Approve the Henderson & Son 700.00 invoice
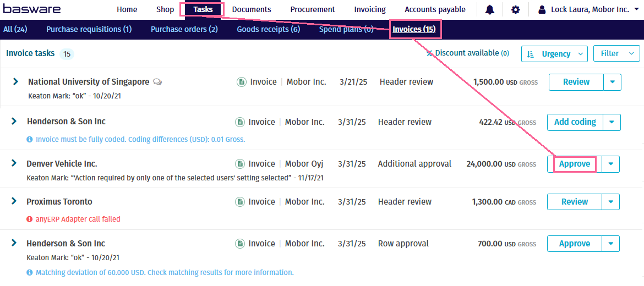Image resolution: width=644 pixels, height=286 pixels. 575,244
